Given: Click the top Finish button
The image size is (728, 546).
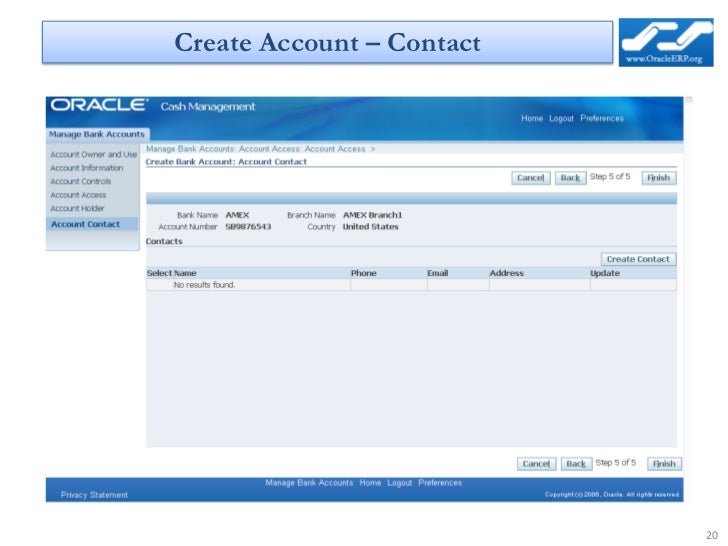Looking at the screenshot, I should pyautogui.click(x=658, y=178).
